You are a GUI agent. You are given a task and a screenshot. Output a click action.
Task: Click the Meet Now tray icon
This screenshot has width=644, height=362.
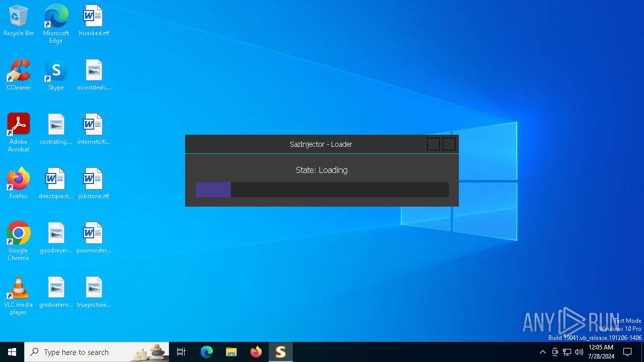[x=555, y=352]
